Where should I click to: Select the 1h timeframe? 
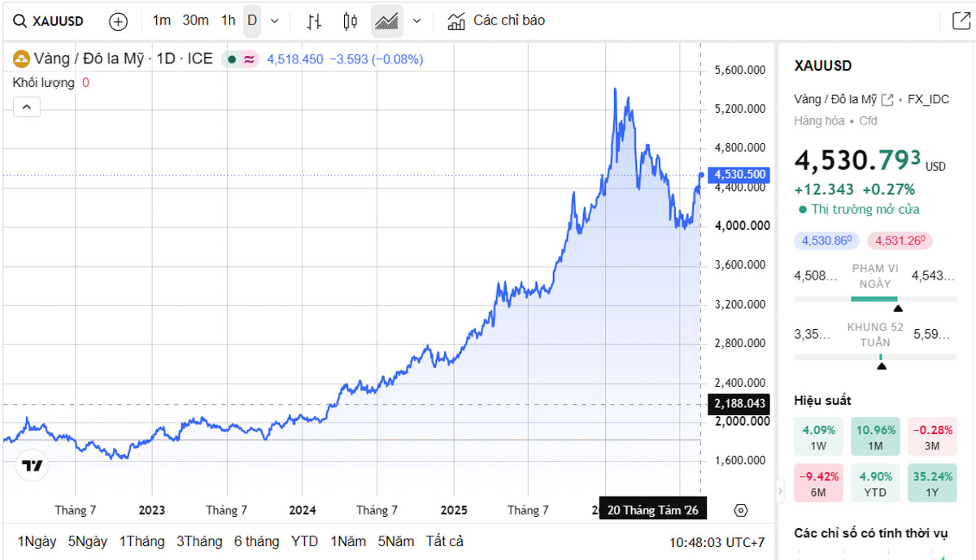tap(229, 20)
